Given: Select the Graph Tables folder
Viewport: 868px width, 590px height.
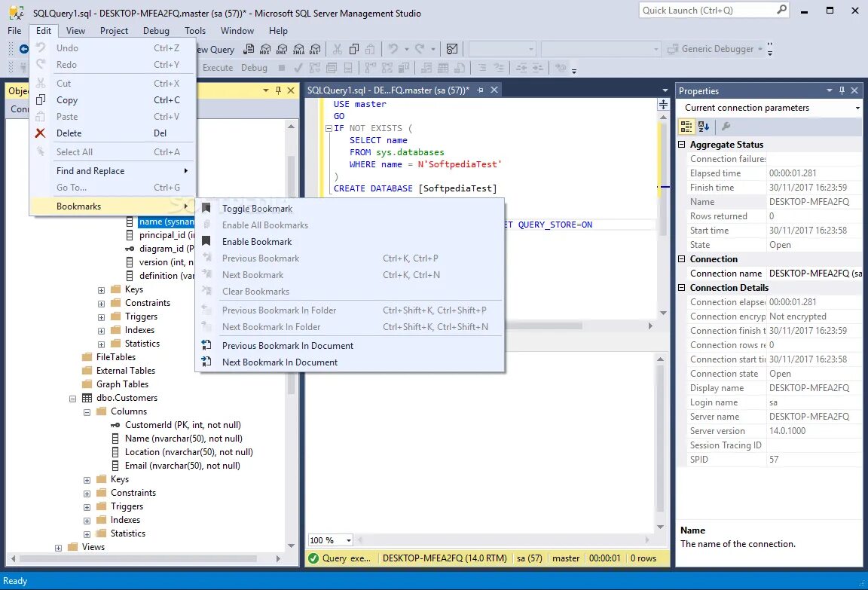Looking at the screenshot, I should coord(122,384).
